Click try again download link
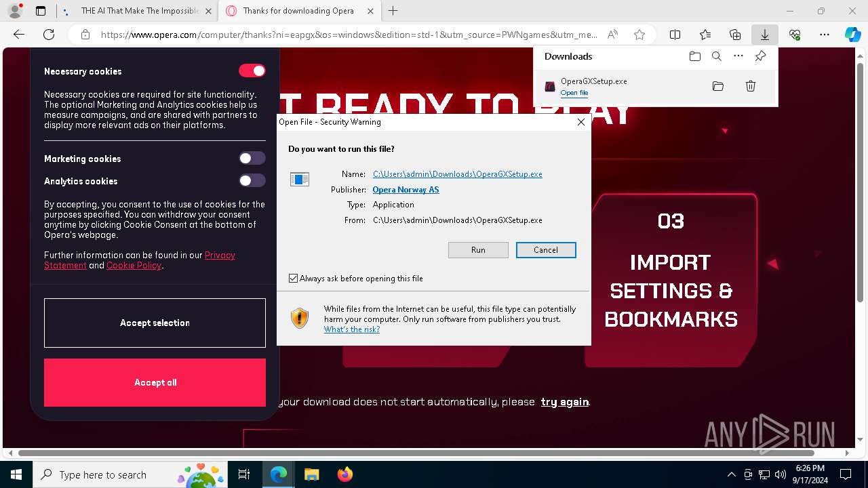This screenshot has width=868, height=488. 565,402
